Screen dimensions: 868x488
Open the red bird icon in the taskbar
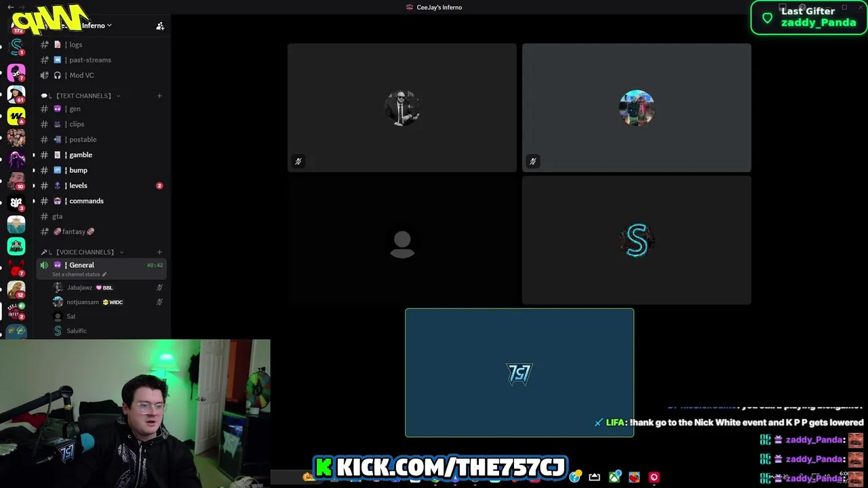pyautogui.click(x=634, y=477)
